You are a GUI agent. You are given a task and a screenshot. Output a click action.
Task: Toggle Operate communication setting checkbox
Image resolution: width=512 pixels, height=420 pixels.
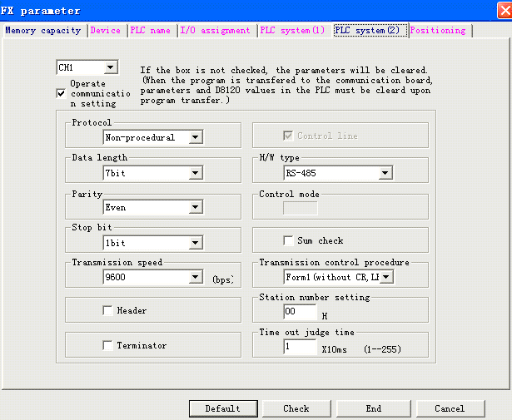click(61, 94)
